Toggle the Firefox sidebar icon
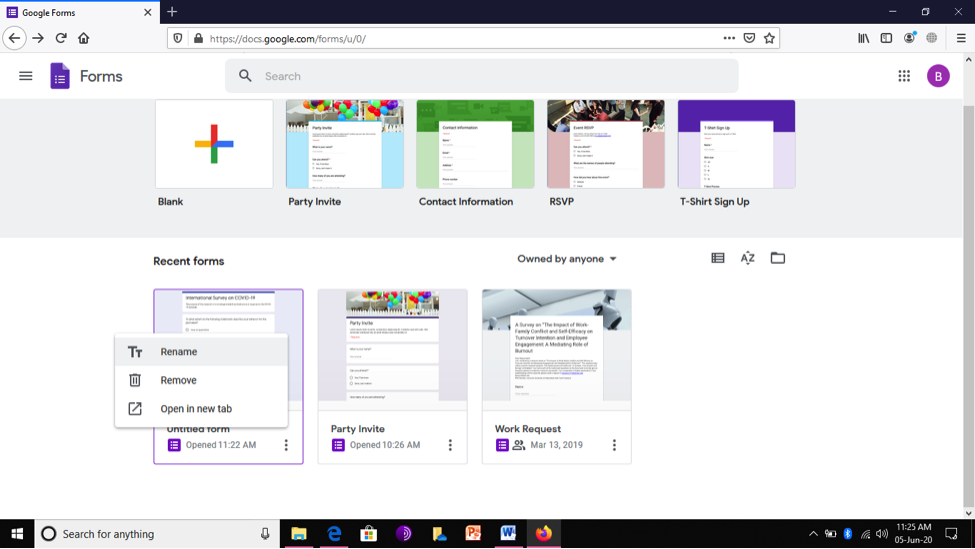The width and height of the screenshot is (975, 549). click(886, 39)
